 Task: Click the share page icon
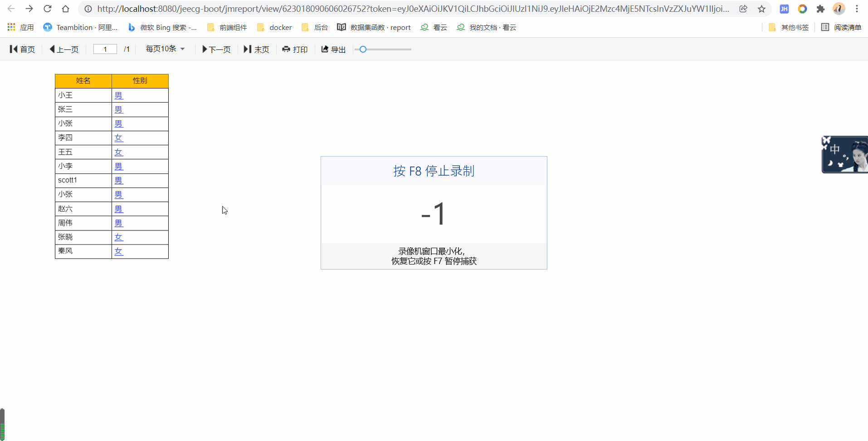(x=743, y=9)
